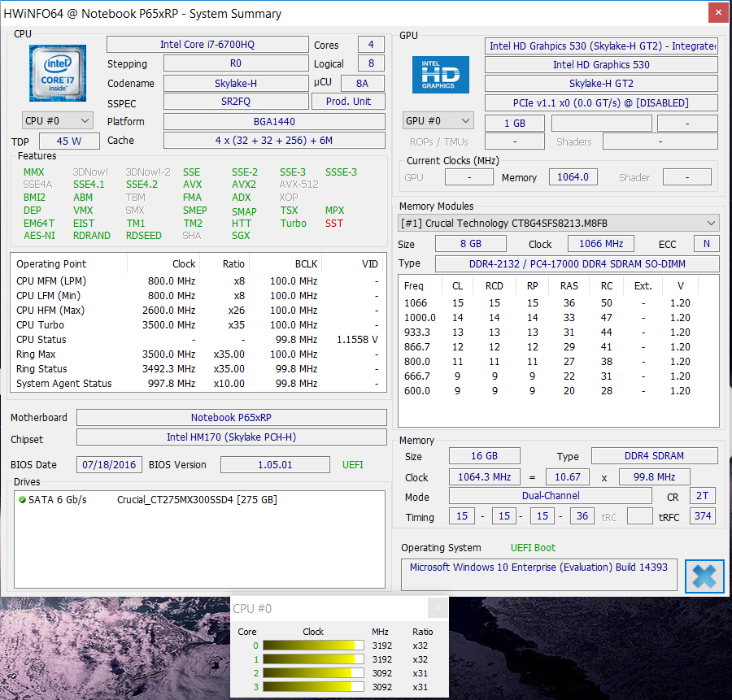Open the GPU #0 selector dropdown

[438, 121]
